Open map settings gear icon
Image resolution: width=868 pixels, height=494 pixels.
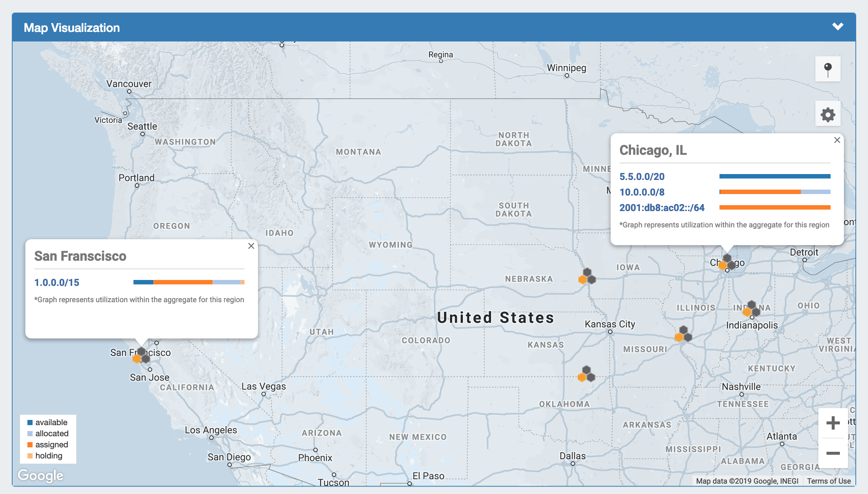(828, 114)
